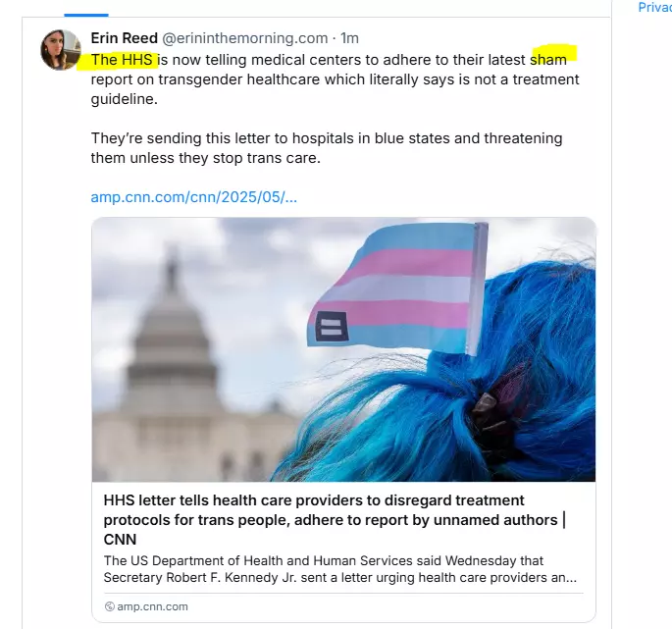Viewport: 672px width, 629px height.
Task: Click the equality sign logo on the flag
Action: (x=331, y=327)
